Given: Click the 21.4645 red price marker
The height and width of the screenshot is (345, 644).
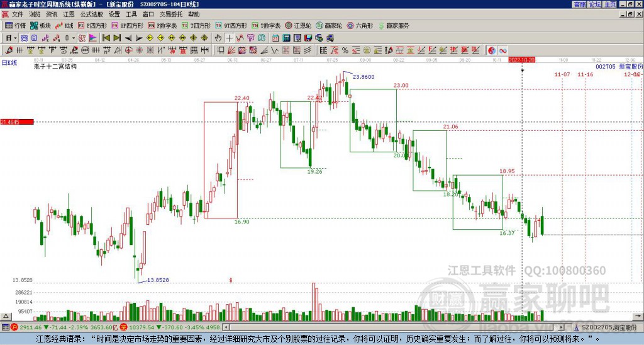Looking at the screenshot, I should (16, 122).
